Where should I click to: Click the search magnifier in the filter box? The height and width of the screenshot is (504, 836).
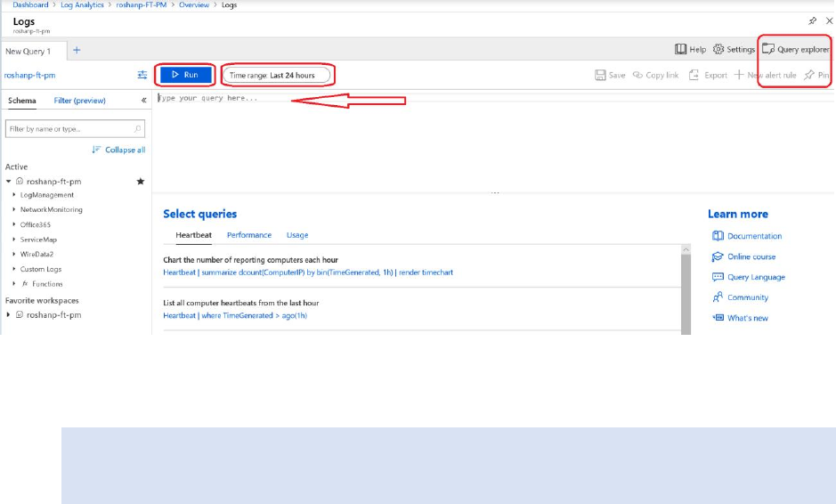[137, 128]
